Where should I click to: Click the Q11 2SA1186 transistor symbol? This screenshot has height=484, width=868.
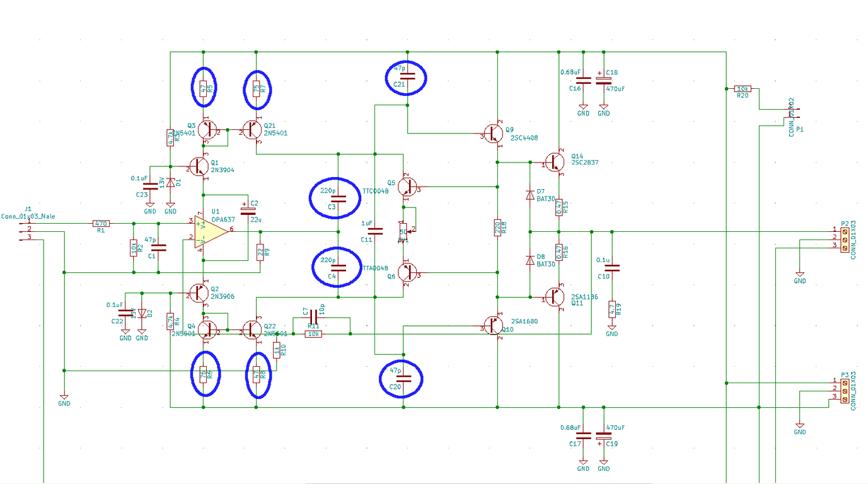pyautogui.click(x=555, y=296)
